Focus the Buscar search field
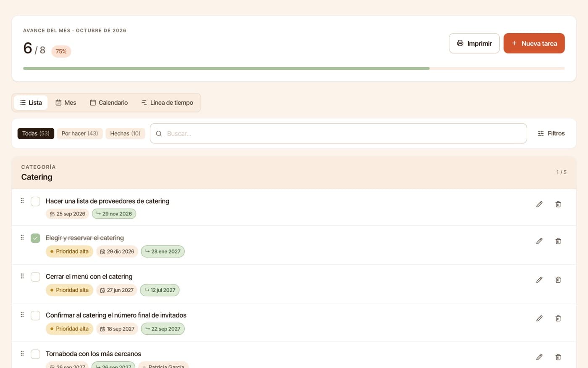Viewport: 588px width, 368px height. click(339, 133)
